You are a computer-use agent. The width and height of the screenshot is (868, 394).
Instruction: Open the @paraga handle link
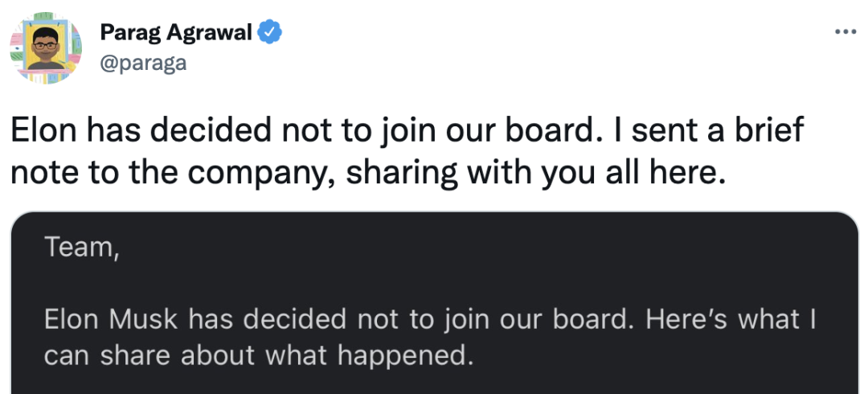142,62
